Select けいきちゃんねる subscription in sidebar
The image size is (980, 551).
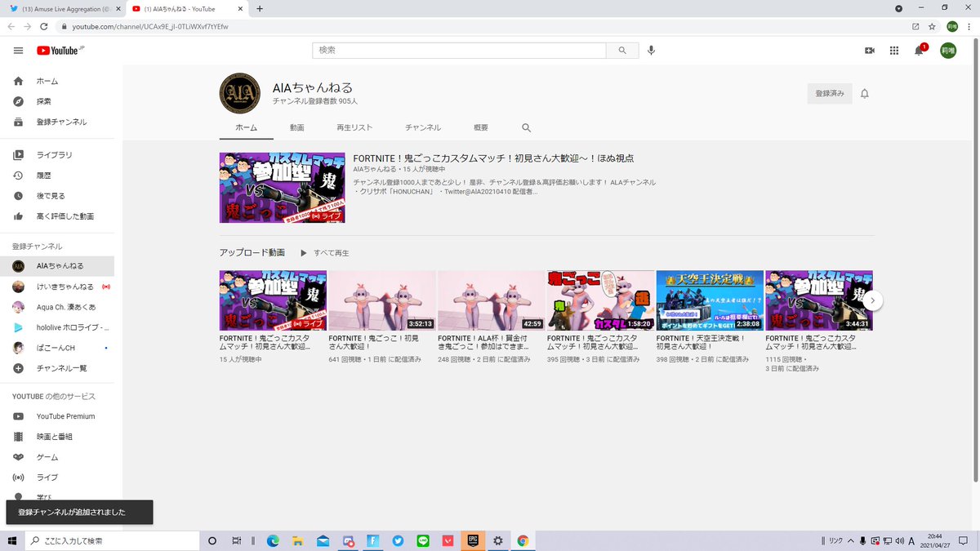[x=57, y=287]
